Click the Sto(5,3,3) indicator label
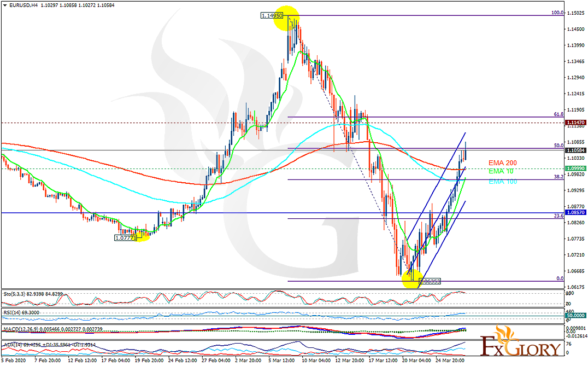Viewport: 588px width, 366px height. (x=33, y=294)
